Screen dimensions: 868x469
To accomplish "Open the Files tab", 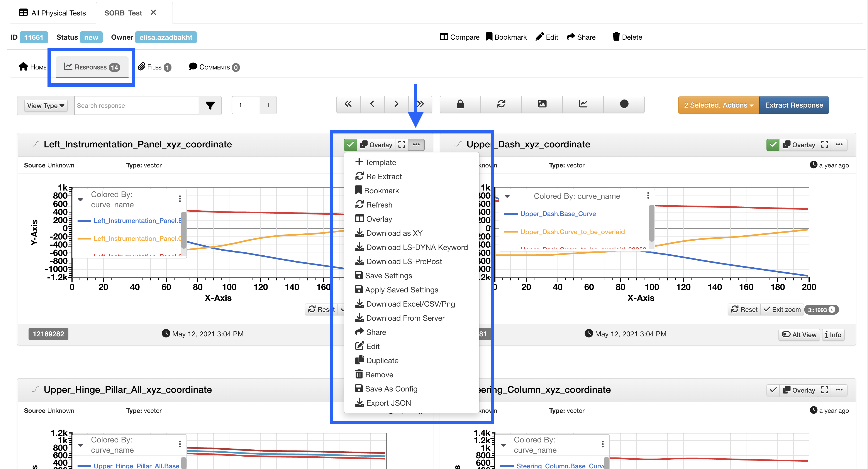I will coord(155,67).
